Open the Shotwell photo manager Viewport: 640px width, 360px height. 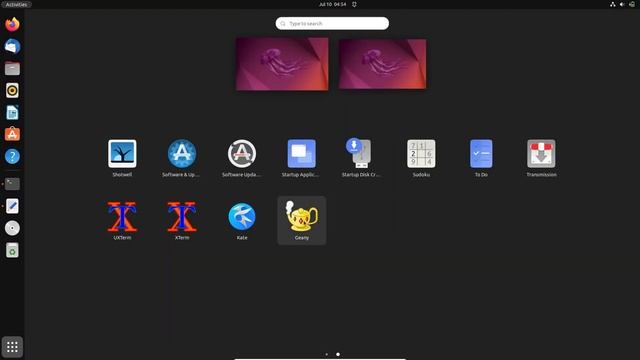coord(122,158)
